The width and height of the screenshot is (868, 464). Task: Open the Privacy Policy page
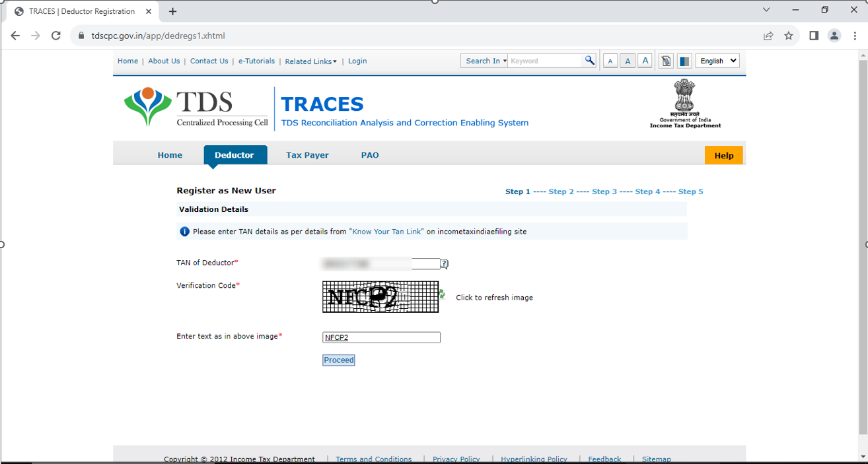456,459
